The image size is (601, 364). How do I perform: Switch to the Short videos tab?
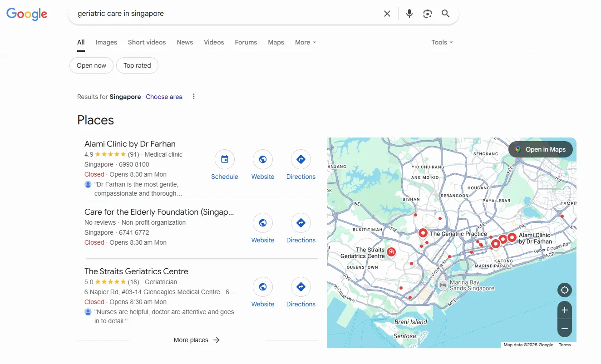tap(147, 42)
